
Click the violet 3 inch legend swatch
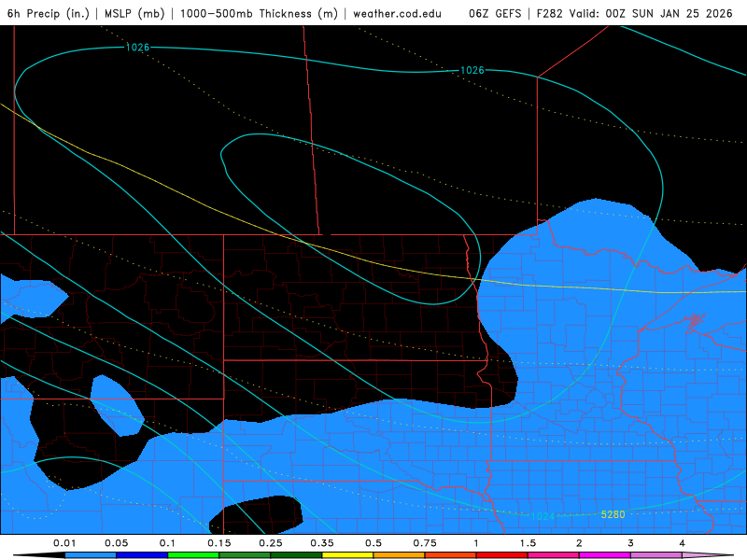click(x=656, y=555)
